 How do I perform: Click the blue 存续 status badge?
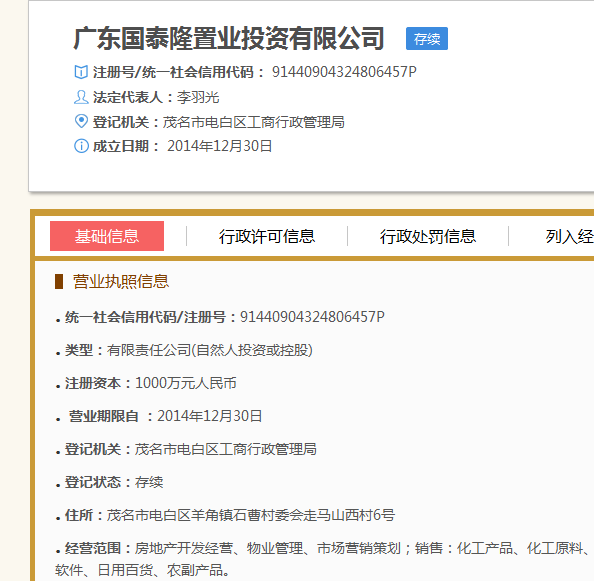(x=427, y=39)
